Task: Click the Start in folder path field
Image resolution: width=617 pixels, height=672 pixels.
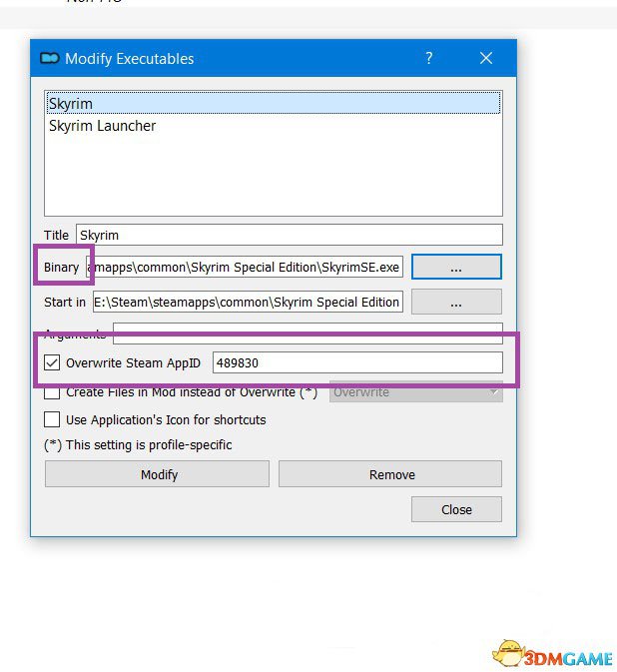Action: (x=248, y=302)
